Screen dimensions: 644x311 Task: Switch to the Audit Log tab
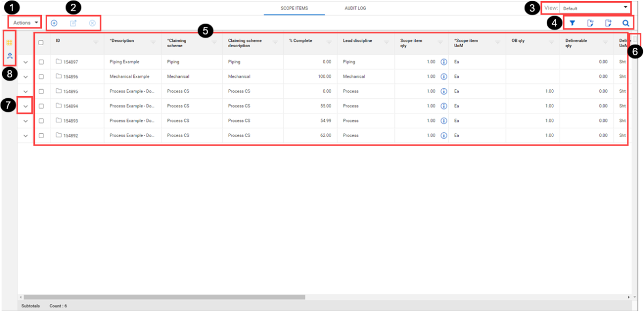355,9
